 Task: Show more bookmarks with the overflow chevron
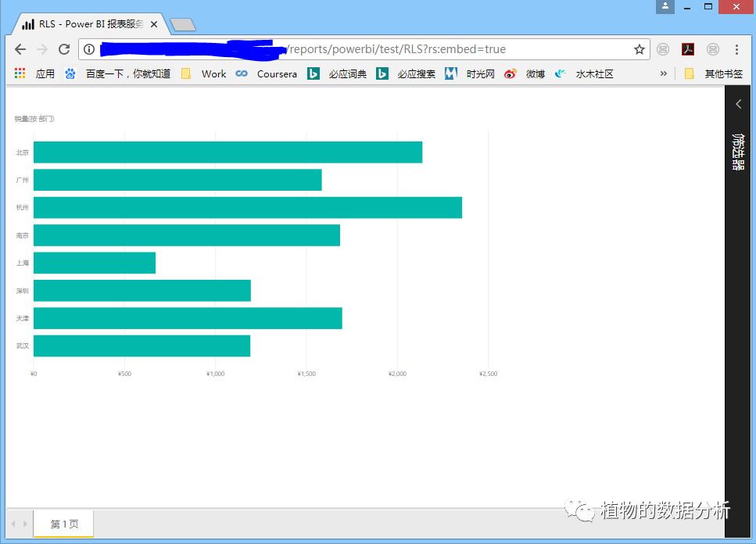pyautogui.click(x=664, y=73)
